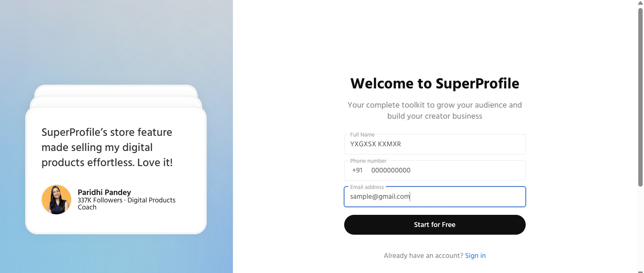644x273 pixels.
Task: Click the scrollbar down arrow
Action: [x=640, y=271]
